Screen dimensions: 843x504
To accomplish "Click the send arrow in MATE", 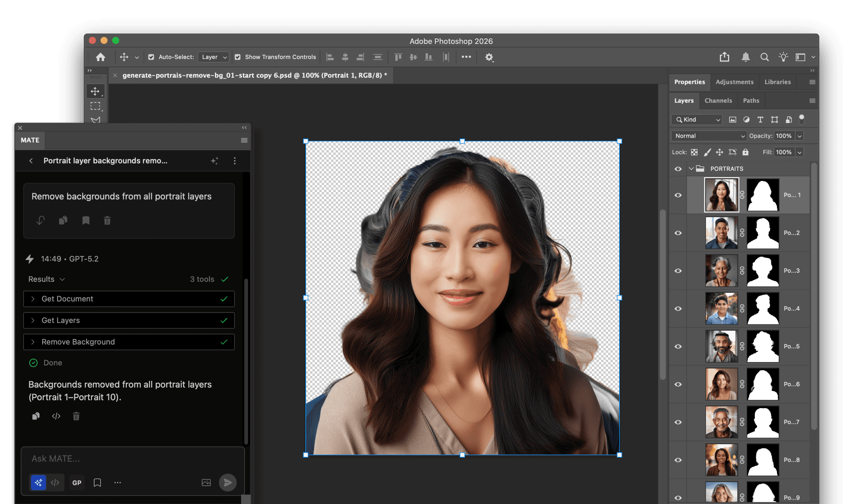I will click(x=227, y=483).
